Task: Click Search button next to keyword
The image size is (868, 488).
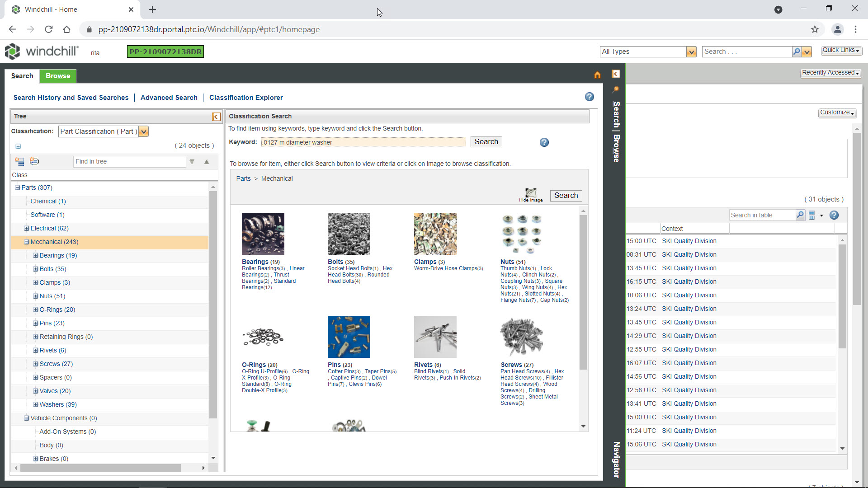Action: click(486, 142)
